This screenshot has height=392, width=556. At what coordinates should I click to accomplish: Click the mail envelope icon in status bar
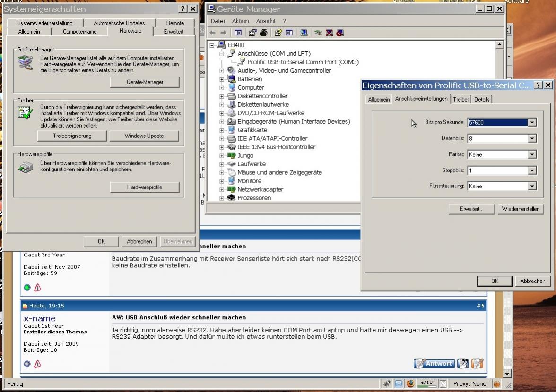399,383
